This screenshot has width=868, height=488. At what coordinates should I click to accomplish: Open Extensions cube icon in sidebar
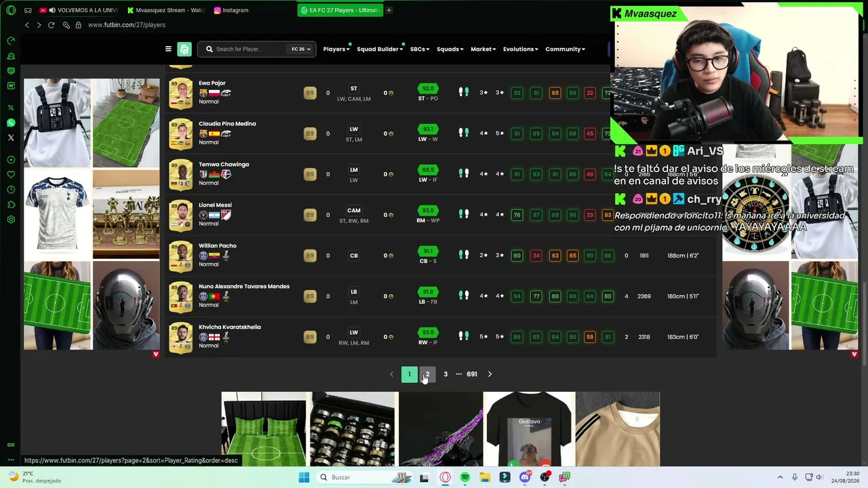coord(11,205)
